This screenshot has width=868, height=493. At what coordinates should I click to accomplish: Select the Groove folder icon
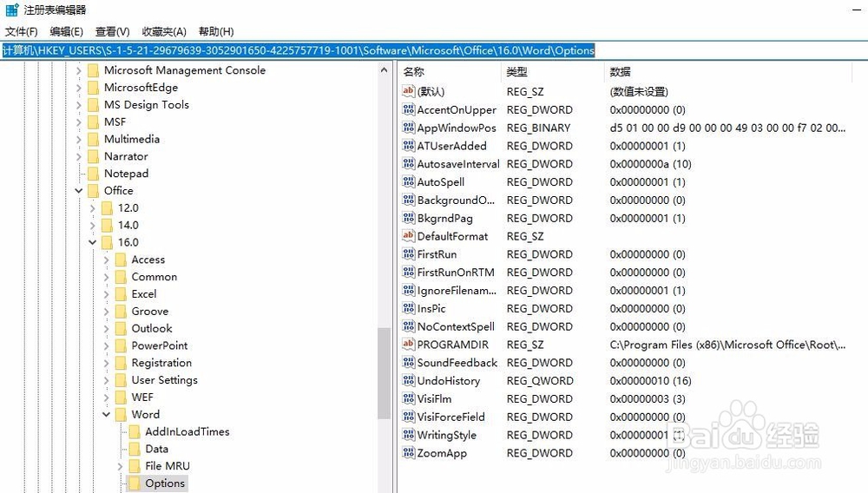[121, 312]
